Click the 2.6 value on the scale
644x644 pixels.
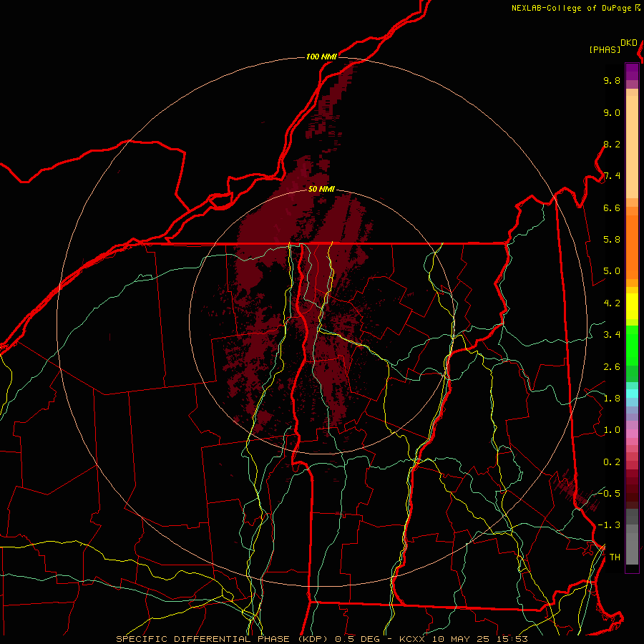coord(612,367)
